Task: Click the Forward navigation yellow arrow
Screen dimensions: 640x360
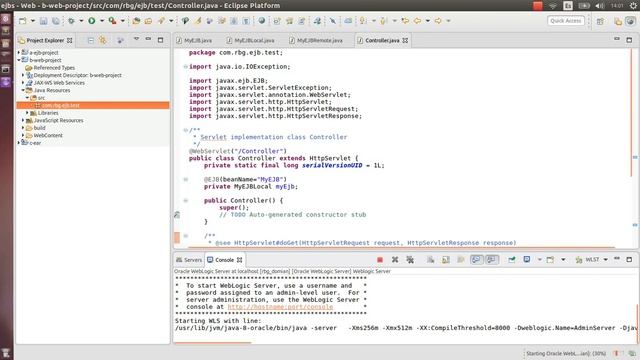Action: [x=438, y=21]
